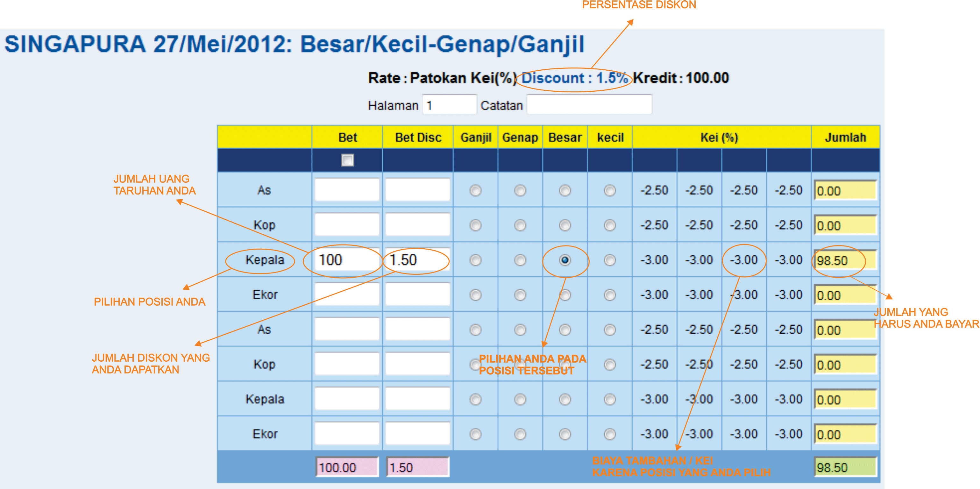The height and width of the screenshot is (489, 980).
Task: Select Besar in the first As row
Action: pos(565,190)
